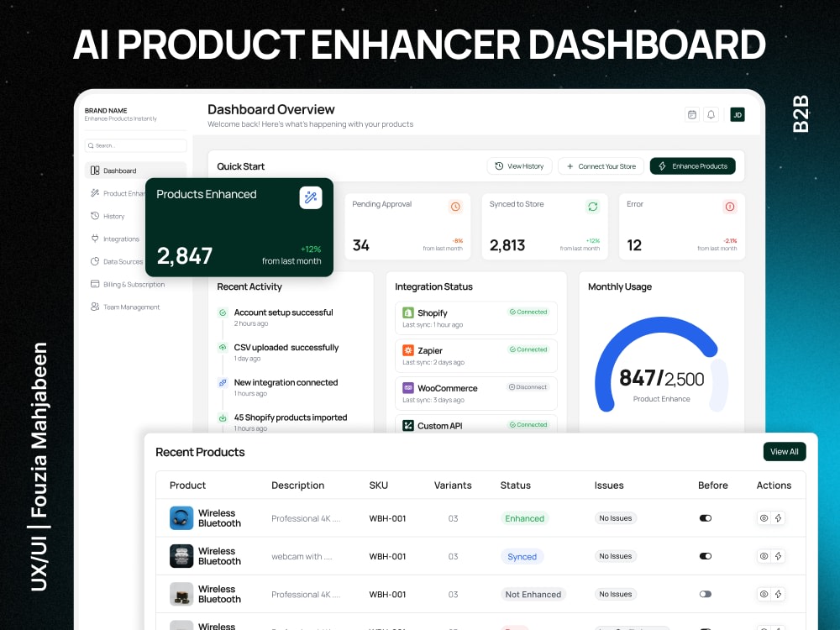
Task: Click the SKU column header
Action: tap(378, 485)
